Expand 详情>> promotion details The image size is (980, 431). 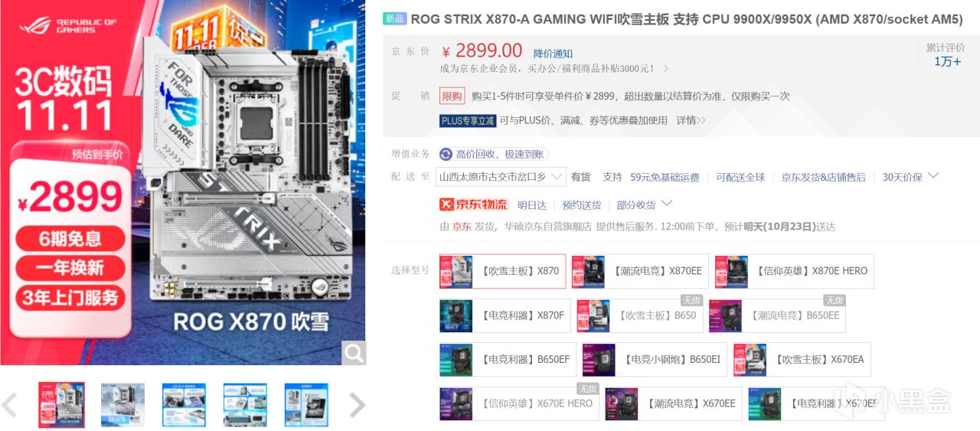pos(691,120)
